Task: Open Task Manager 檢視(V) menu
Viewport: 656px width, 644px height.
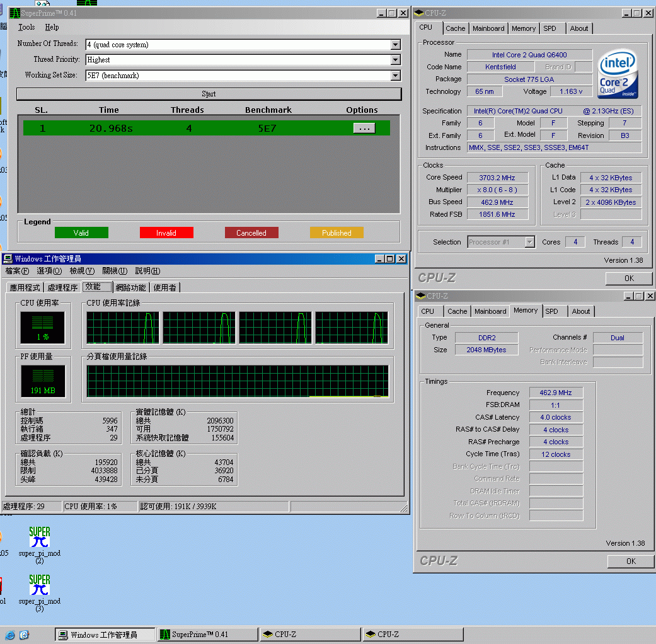Action: [82, 271]
